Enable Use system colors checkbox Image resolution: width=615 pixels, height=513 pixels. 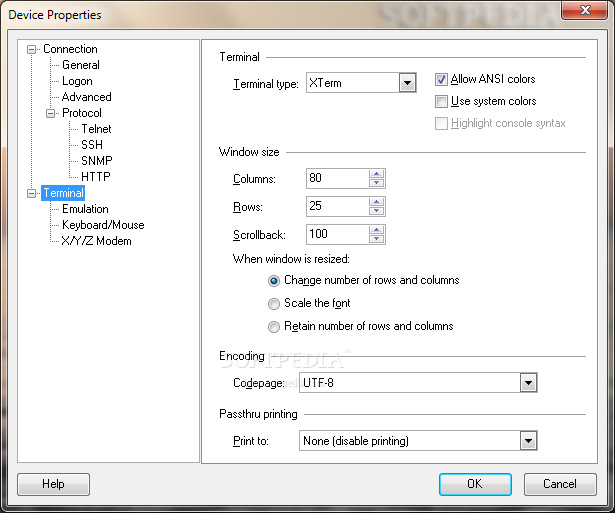[441, 102]
